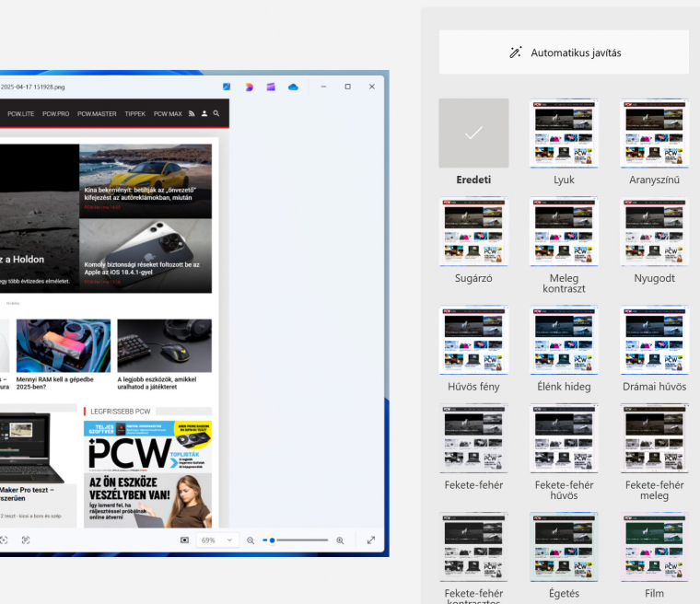This screenshot has height=604, width=700.
Task: Open the Designer colorful swirl icon
Action: point(249,87)
